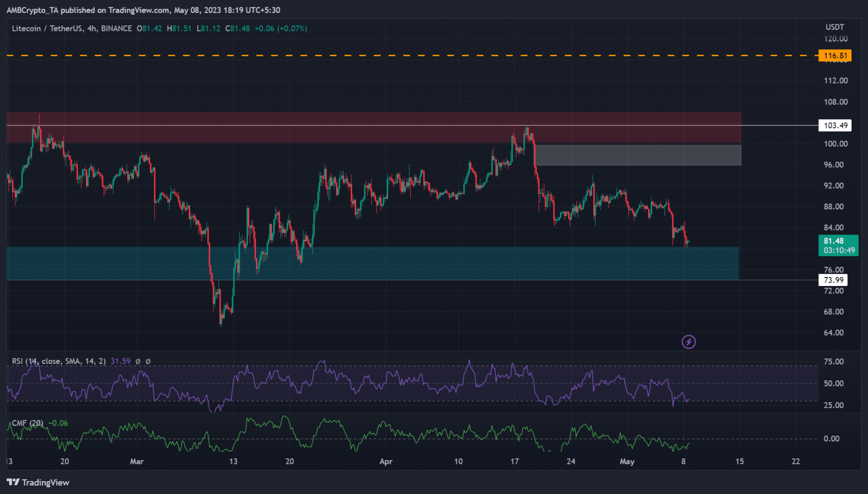Click the purple lightning bolt event icon
868x494 pixels.
tap(688, 342)
